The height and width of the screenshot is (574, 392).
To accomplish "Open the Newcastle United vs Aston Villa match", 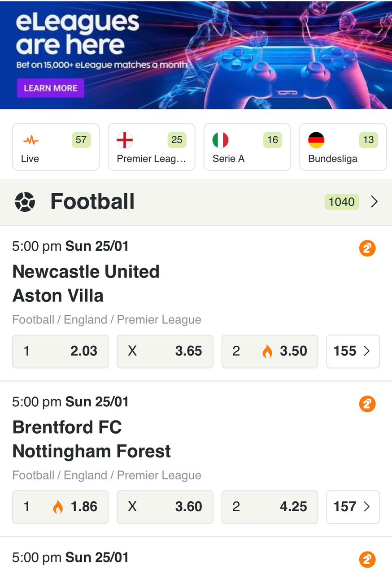I will [x=86, y=283].
